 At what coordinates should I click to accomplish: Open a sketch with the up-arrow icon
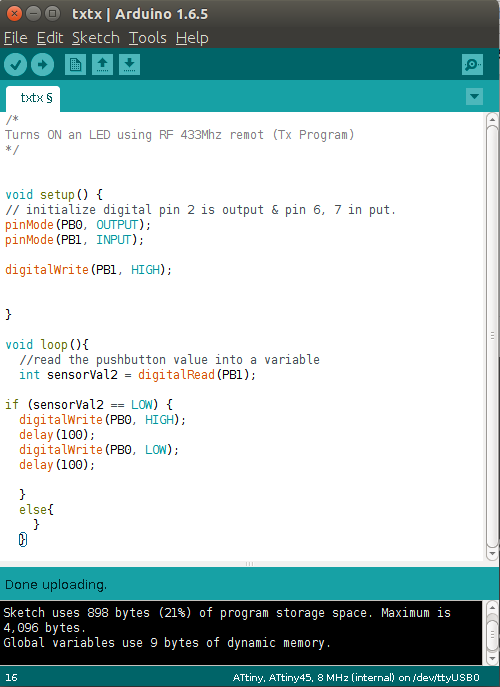103,65
